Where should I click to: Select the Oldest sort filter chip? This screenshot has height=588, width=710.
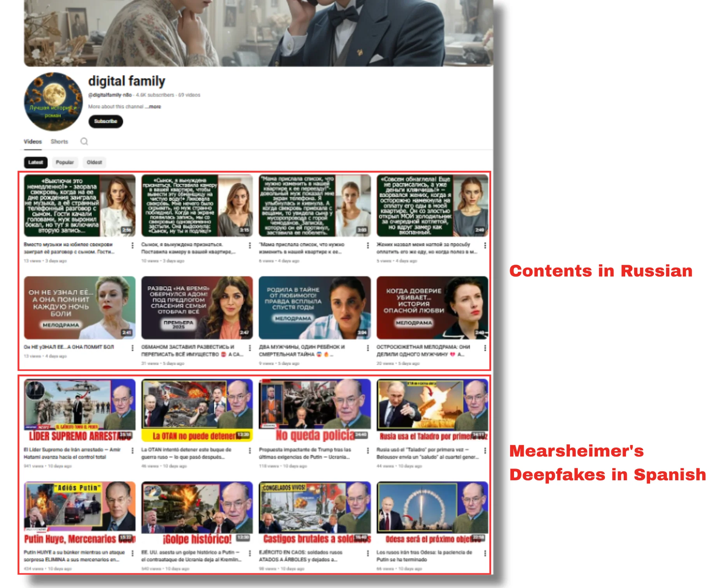(x=94, y=163)
